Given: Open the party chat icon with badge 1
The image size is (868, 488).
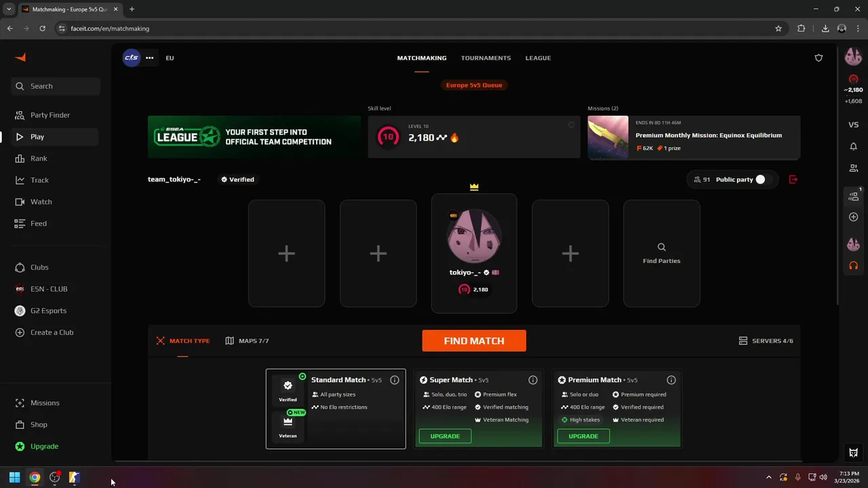Looking at the screenshot, I should pos(854,196).
